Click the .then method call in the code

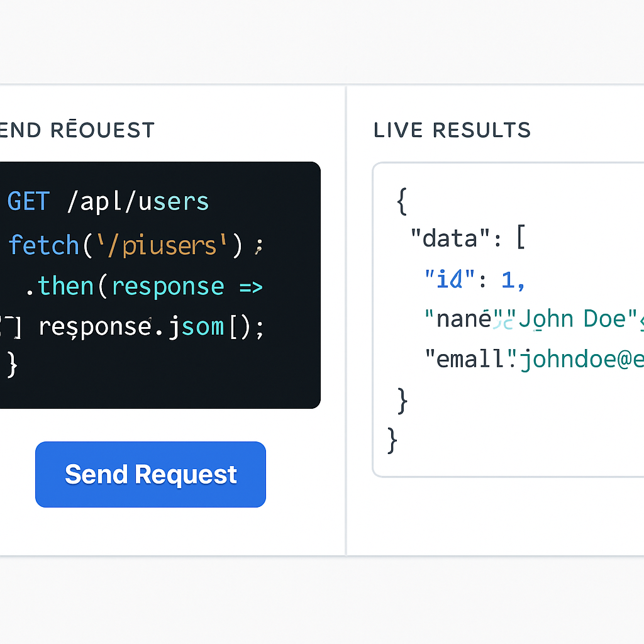(66, 286)
